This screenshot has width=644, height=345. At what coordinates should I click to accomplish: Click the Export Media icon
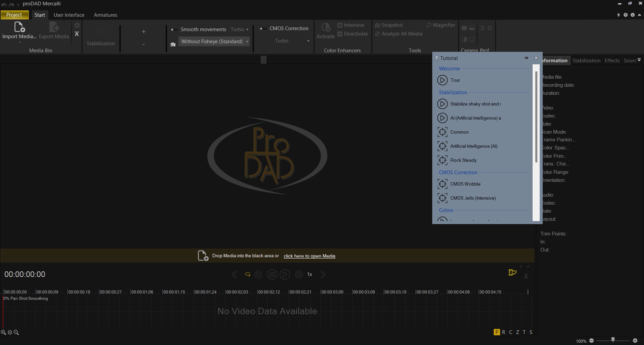(x=54, y=27)
